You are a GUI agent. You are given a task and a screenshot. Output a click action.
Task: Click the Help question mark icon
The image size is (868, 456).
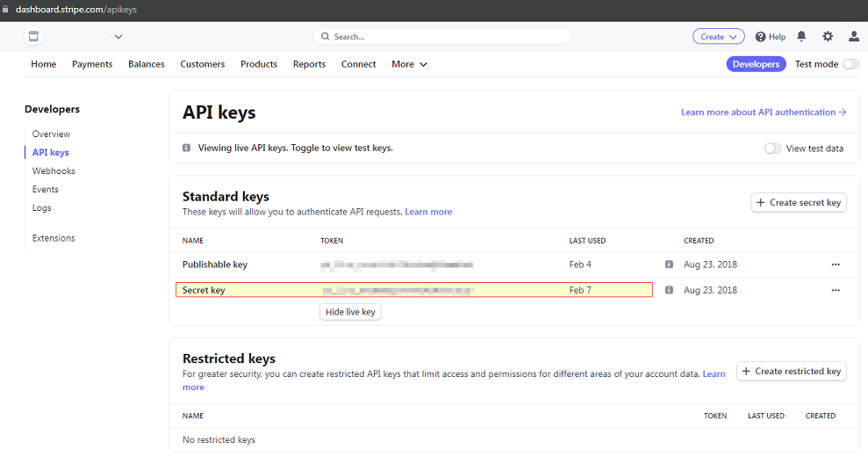point(760,37)
